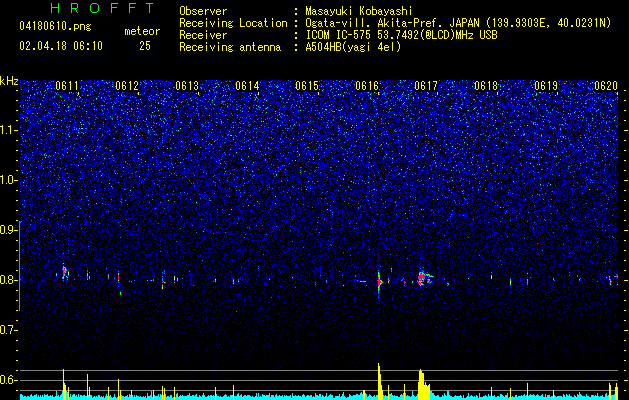Click the yellow intensity peak near 0611

click(x=64, y=384)
